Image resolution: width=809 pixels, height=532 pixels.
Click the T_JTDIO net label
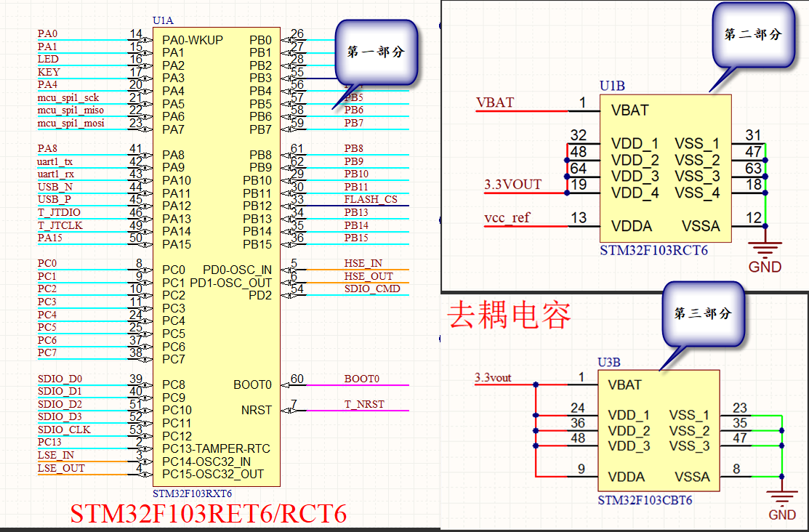point(60,213)
